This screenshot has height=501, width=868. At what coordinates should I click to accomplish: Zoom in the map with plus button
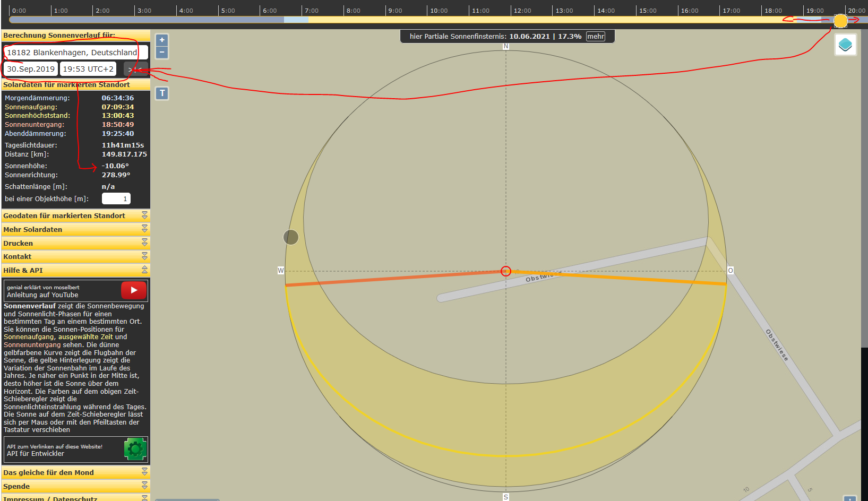pyautogui.click(x=162, y=40)
